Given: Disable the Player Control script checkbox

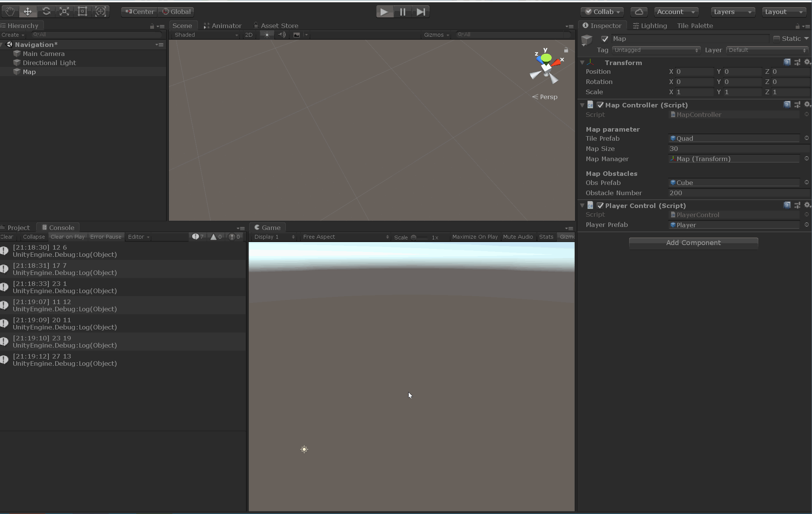Looking at the screenshot, I should 600,205.
